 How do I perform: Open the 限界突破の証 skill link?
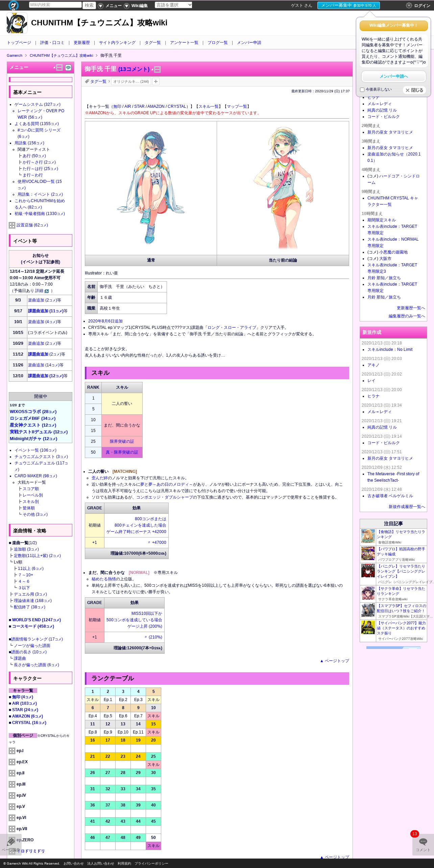point(122,441)
